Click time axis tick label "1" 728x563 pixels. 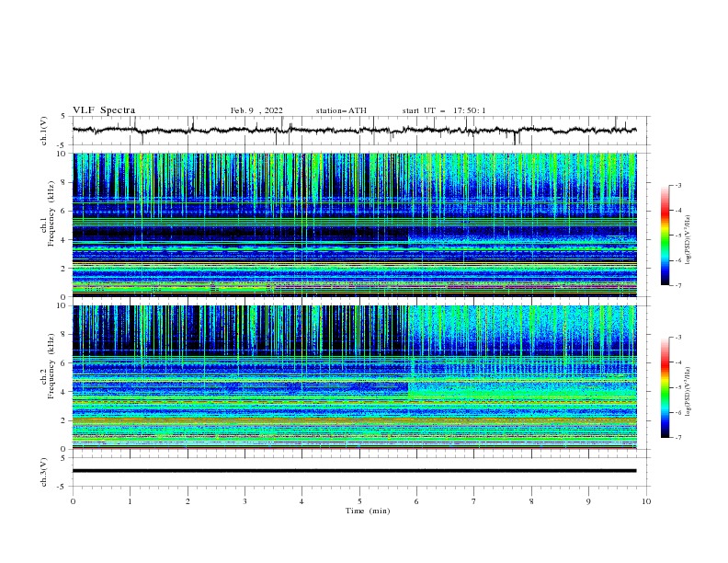(130, 501)
